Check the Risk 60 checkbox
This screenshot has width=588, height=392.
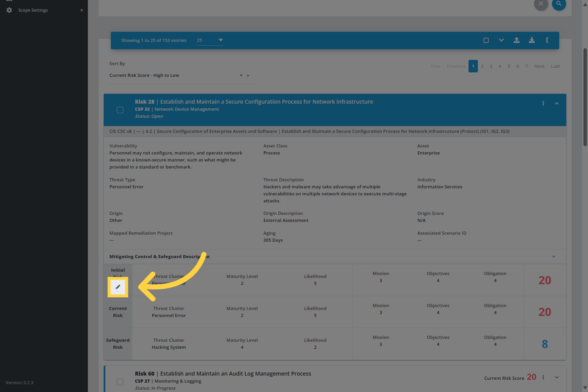coord(120,382)
